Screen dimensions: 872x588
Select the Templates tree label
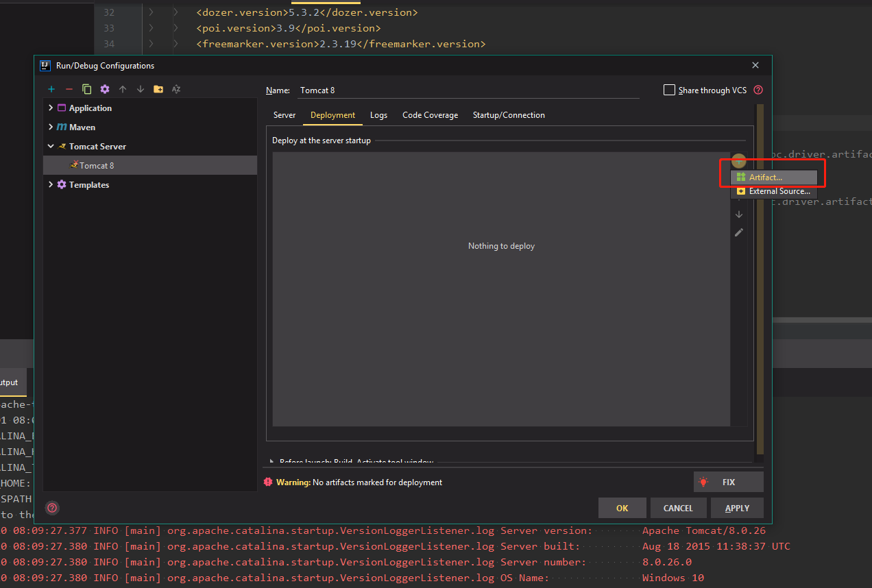tap(89, 185)
